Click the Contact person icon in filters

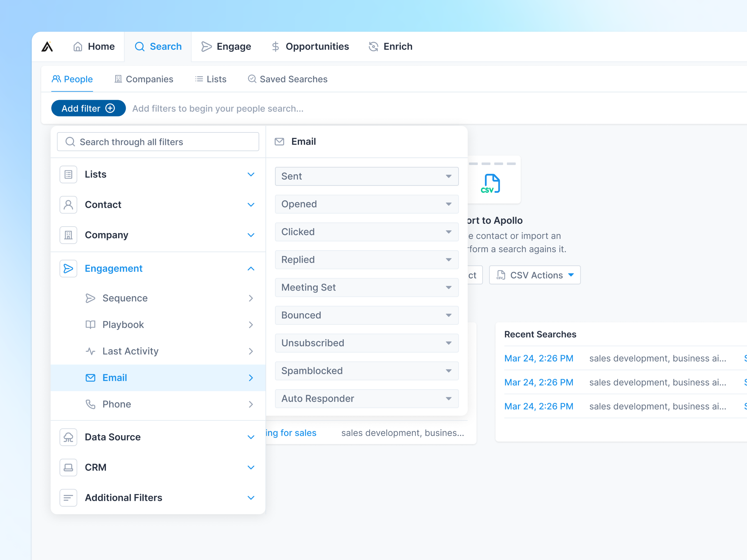coord(68,205)
